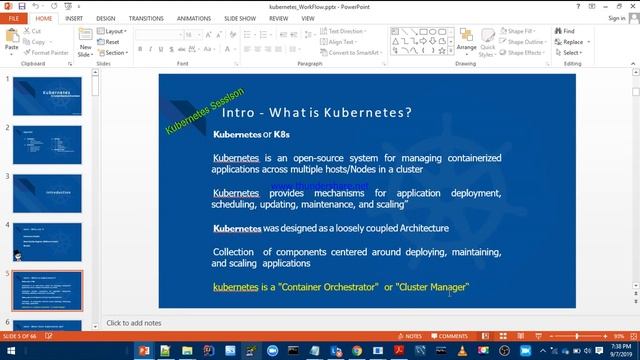Click the zoom slider handle

tap(577, 336)
